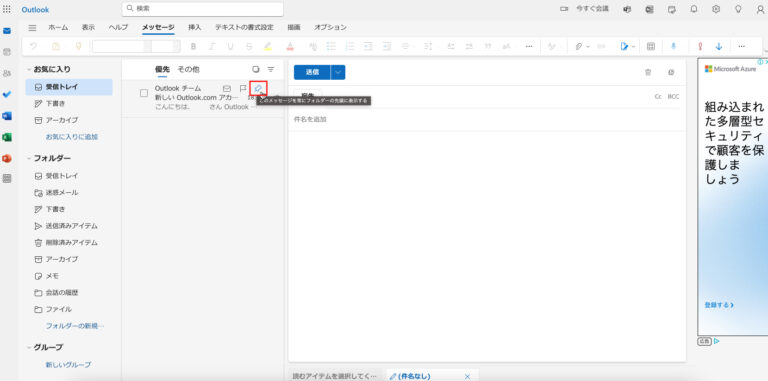Screen dimensions: 768x381
Task: Switch to the 表示 ribbon tab
Action: tap(88, 27)
